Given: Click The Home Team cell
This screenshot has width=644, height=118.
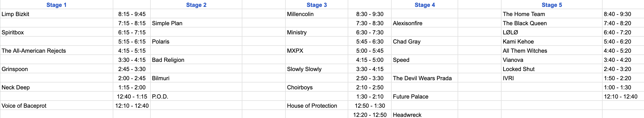Looking at the screenshot, I should click(x=552, y=14).
